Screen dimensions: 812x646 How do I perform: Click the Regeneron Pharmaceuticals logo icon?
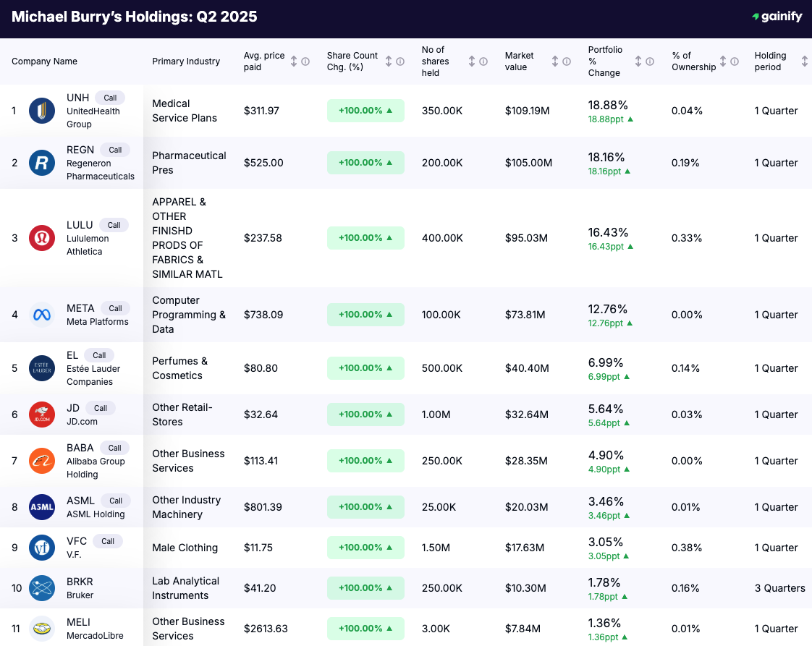tap(42, 163)
